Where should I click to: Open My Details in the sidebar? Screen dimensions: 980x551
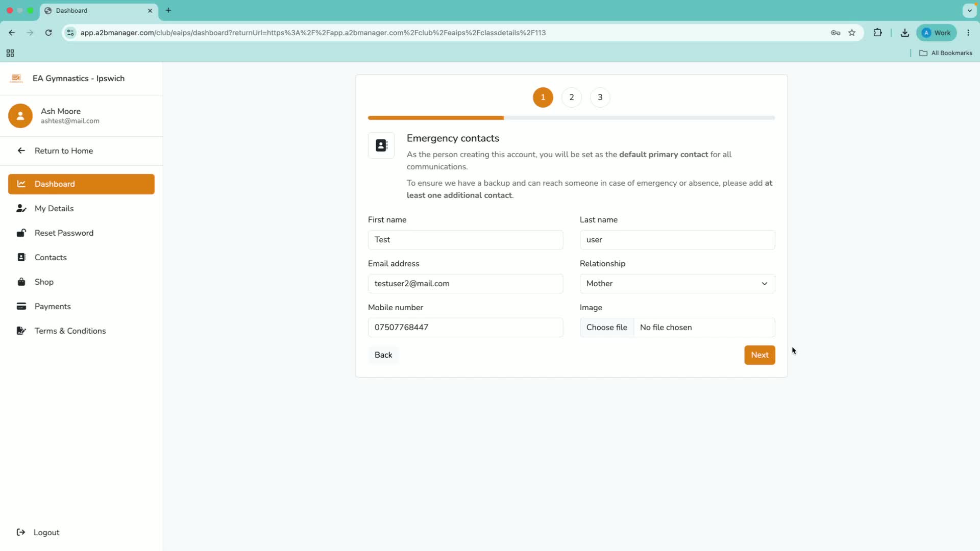(81, 209)
